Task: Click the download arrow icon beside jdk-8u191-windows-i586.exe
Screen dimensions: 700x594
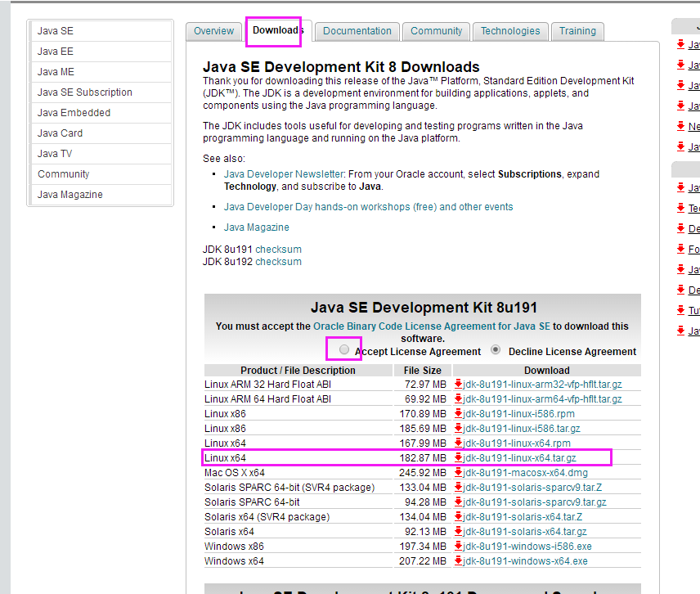Action: [458, 547]
